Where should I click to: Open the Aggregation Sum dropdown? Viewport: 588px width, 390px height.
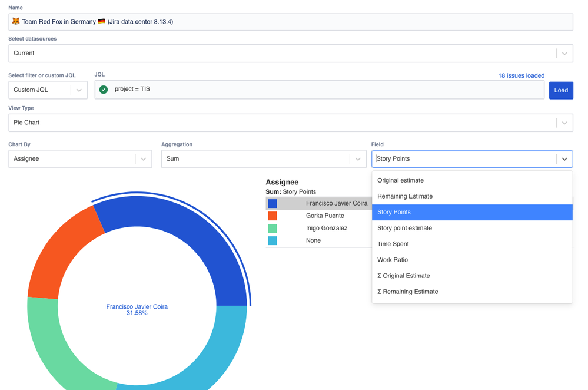264,159
